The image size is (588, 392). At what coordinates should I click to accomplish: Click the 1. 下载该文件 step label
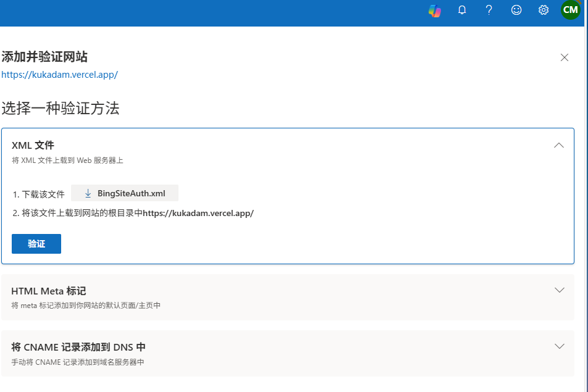[39, 194]
